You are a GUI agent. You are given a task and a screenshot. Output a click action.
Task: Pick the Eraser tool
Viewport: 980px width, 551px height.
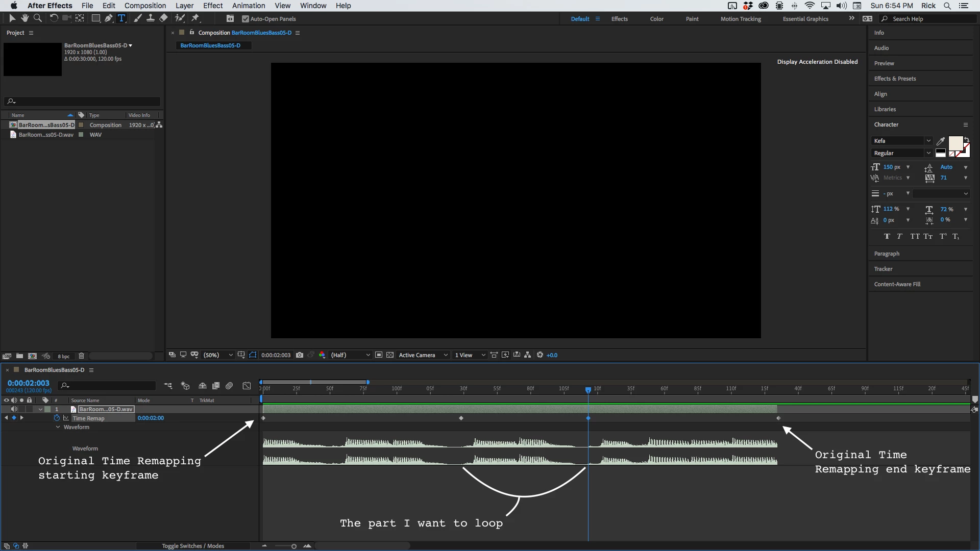click(x=163, y=18)
